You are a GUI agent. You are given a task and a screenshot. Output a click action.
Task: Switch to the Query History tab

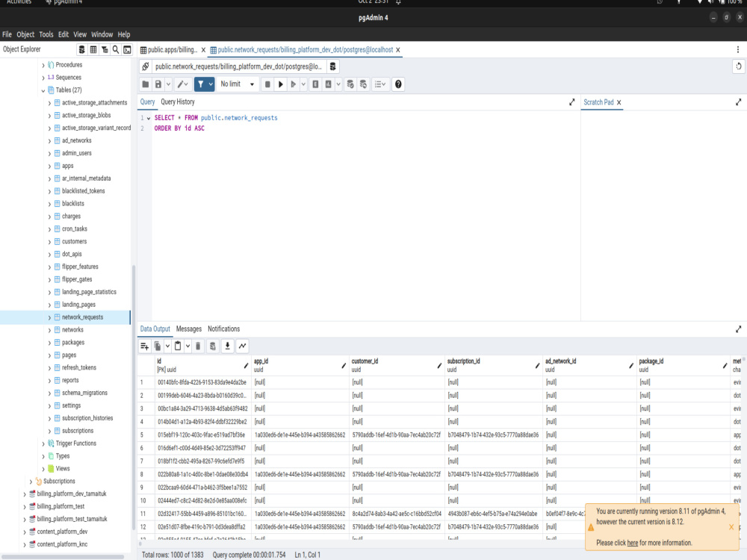(178, 102)
